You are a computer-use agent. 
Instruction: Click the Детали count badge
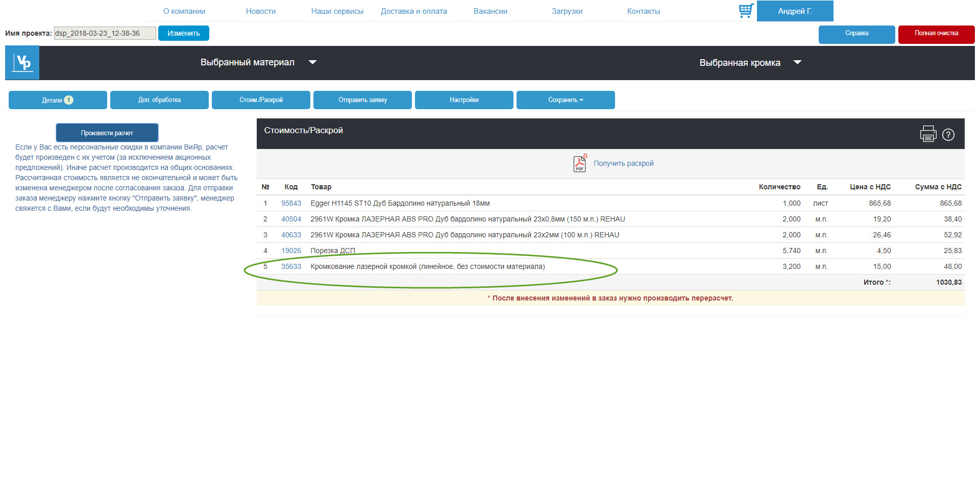point(69,100)
